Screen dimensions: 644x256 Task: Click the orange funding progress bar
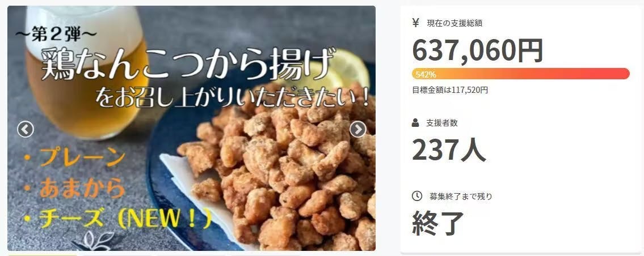coord(520,74)
